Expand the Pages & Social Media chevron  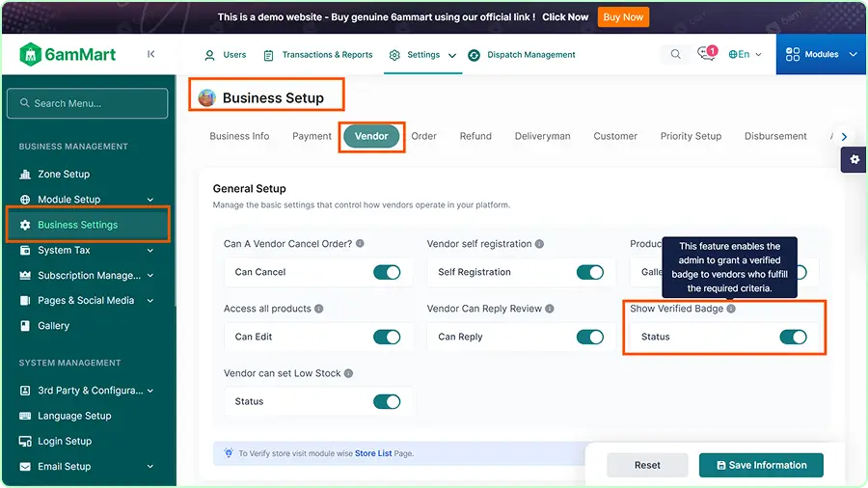click(150, 301)
